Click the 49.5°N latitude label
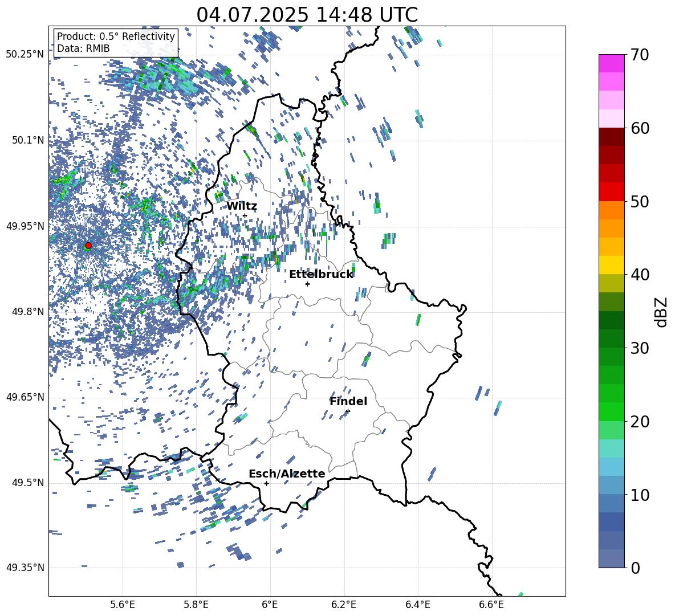Viewport: 675px width, 616px height. 28,483
